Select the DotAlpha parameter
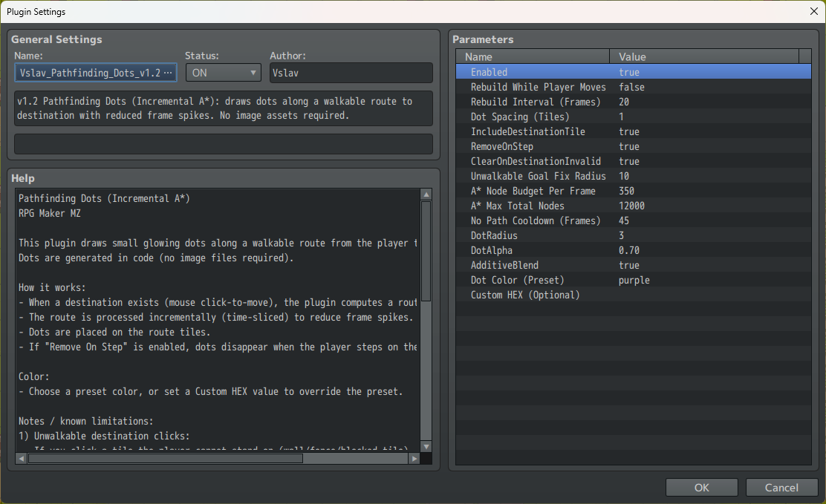826x504 pixels. click(633, 250)
